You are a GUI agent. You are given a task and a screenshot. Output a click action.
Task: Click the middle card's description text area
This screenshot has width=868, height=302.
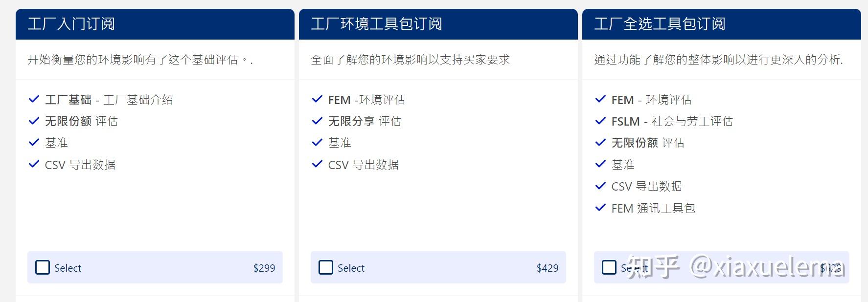[410, 60]
